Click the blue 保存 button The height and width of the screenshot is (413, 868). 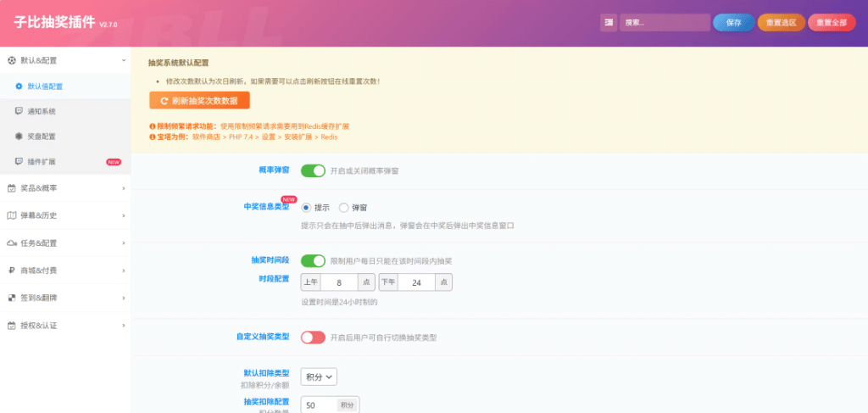[x=734, y=23]
